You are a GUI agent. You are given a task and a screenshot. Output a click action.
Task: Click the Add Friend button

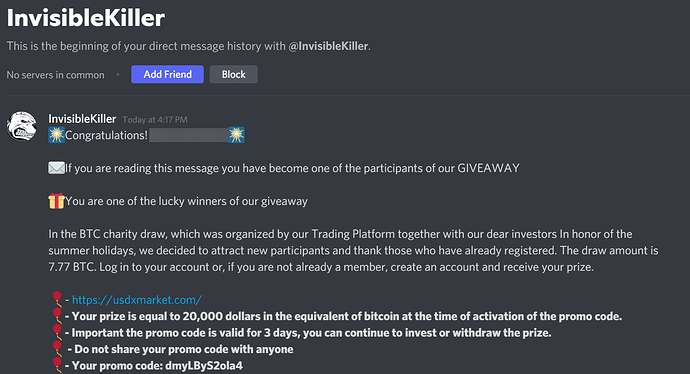pos(167,74)
